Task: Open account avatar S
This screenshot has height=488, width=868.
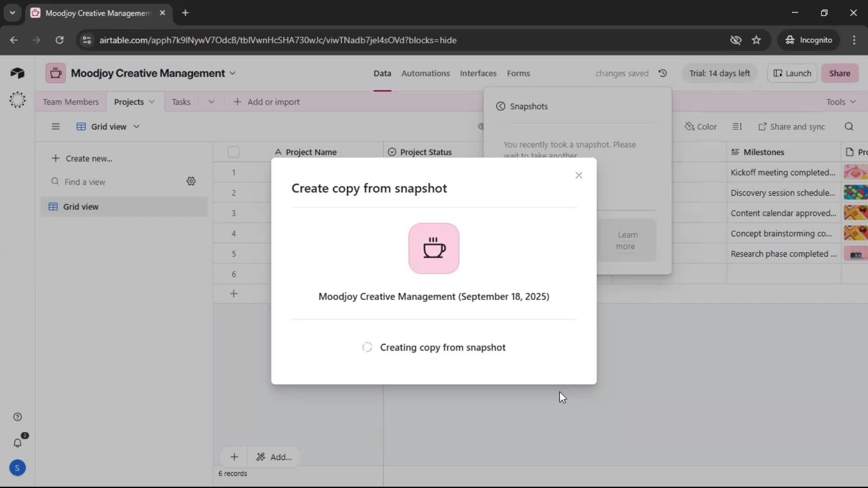Action: click(x=17, y=468)
